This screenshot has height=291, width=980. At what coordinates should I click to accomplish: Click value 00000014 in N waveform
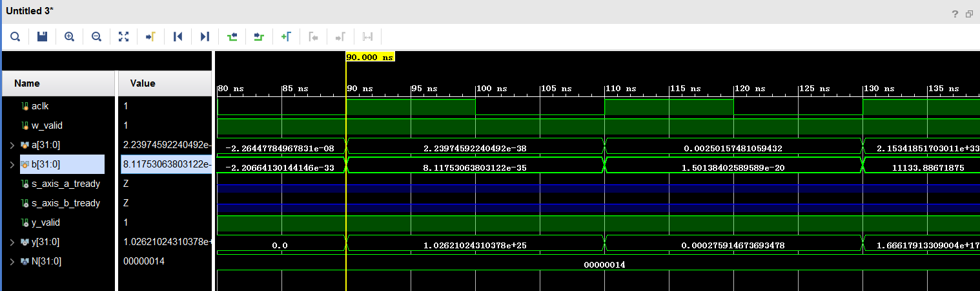pos(604,264)
